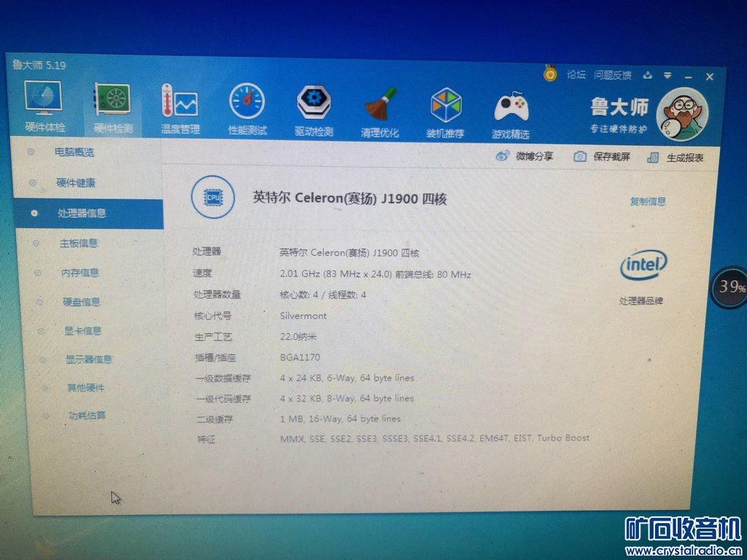Image resolution: width=747 pixels, height=560 pixels.
Task: Click 保存截屏 save screenshot button
Action: (x=602, y=156)
